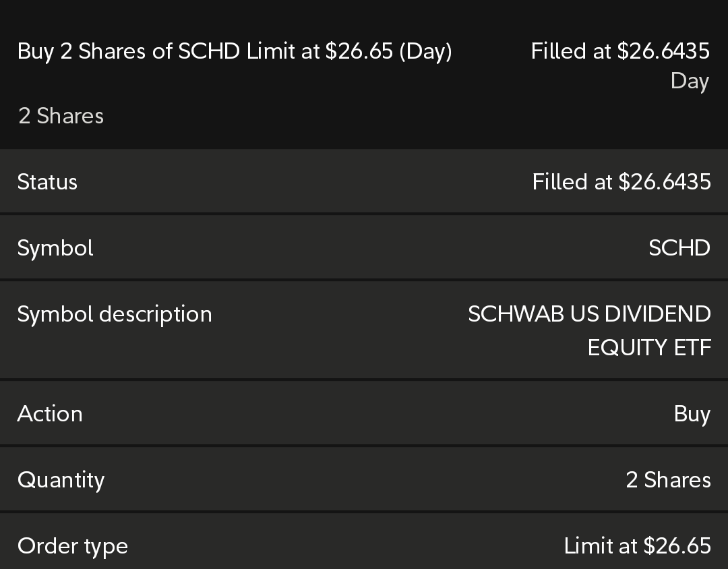Tap the "Limit at $26.65" order type value

point(637,546)
